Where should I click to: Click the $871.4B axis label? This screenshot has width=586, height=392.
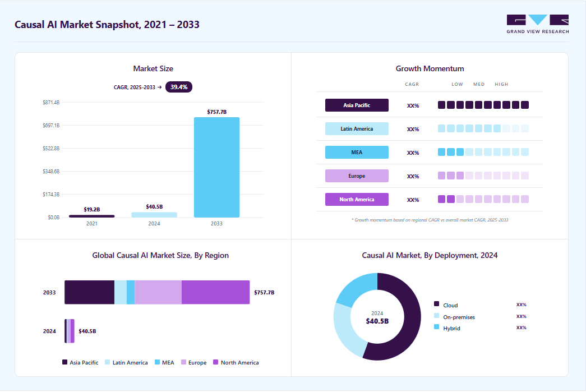pyautogui.click(x=51, y=103)
